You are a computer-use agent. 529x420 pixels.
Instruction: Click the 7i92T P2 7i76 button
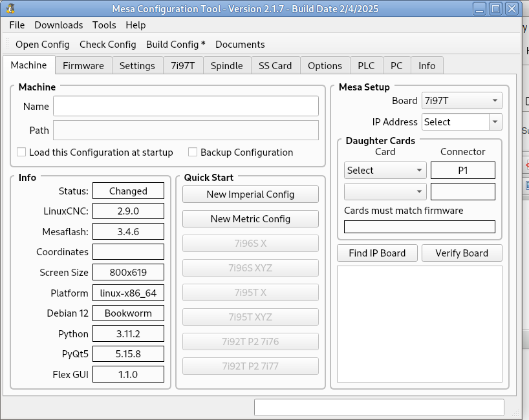click(250, 341)
